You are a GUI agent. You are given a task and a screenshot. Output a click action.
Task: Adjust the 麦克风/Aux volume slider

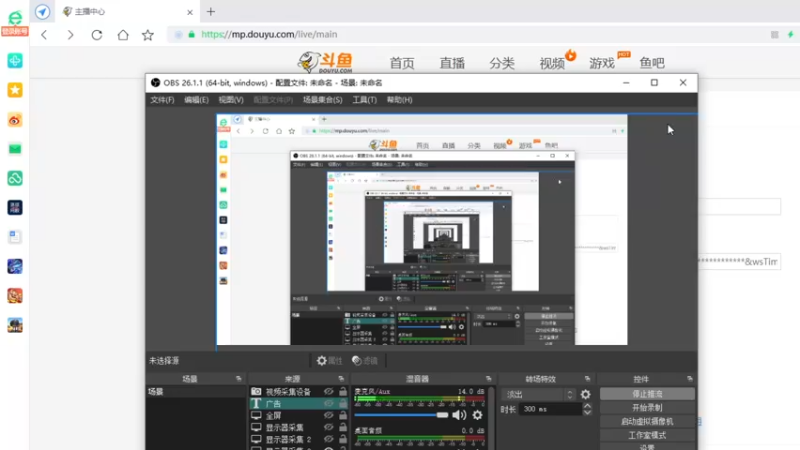click(x=401, y=415)
